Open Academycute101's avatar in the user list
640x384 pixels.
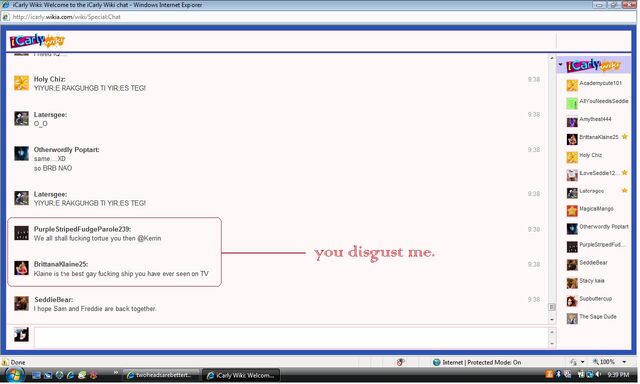pyautogui.click(x=572, y=85)
